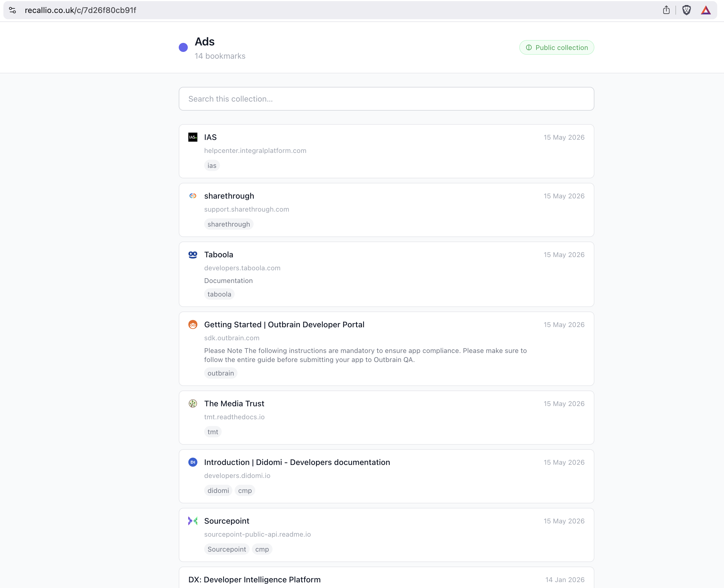Click the Outbrain 'Please Note' description text

[x=365, y=355]
